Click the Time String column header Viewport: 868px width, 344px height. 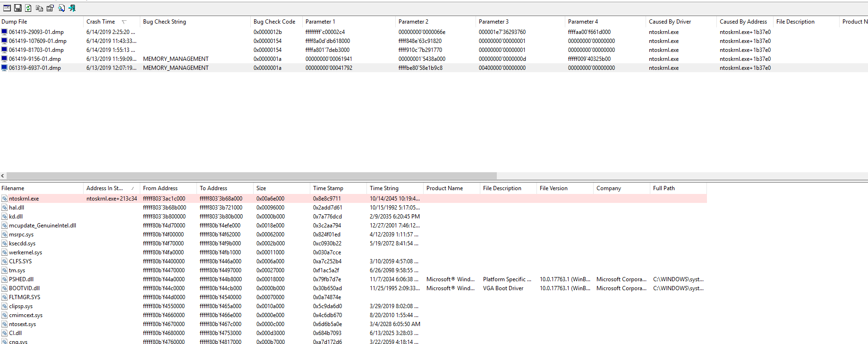395,188
